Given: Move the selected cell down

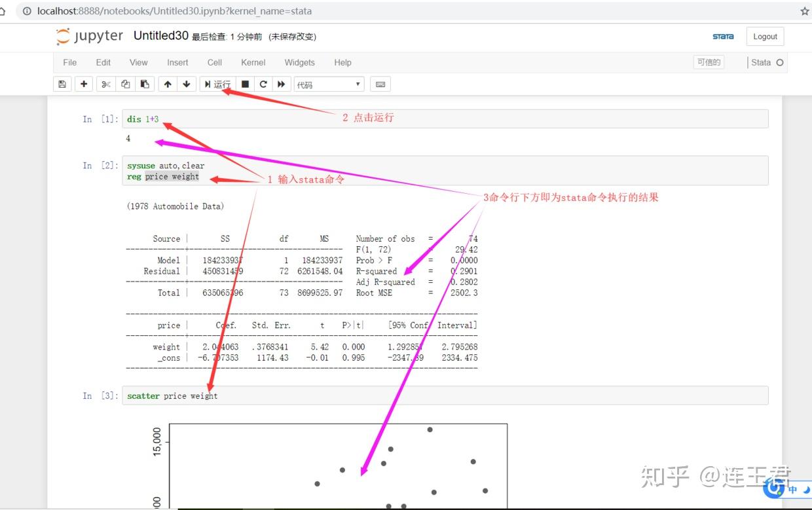Looking at the screenshot, I should 187,84.
